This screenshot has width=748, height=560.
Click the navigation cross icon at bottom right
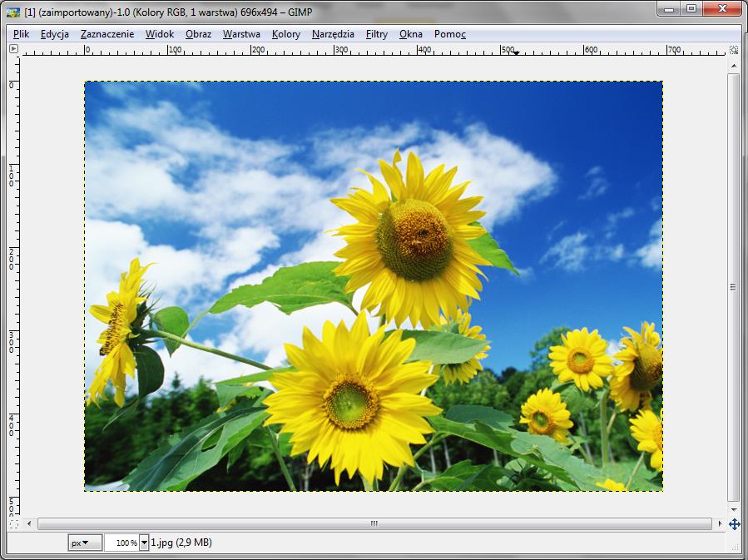point(734,523)
